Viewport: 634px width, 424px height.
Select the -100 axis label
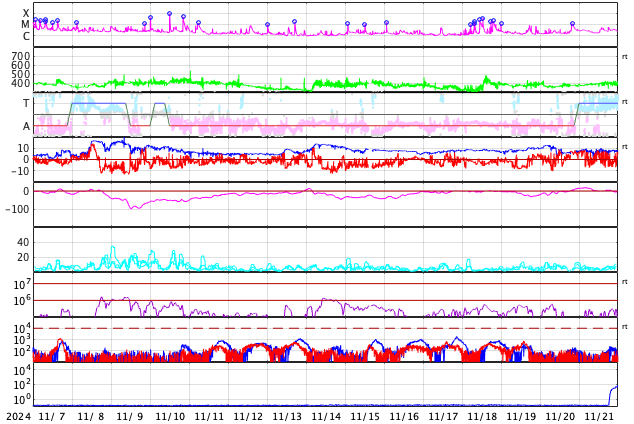[18, 209]
